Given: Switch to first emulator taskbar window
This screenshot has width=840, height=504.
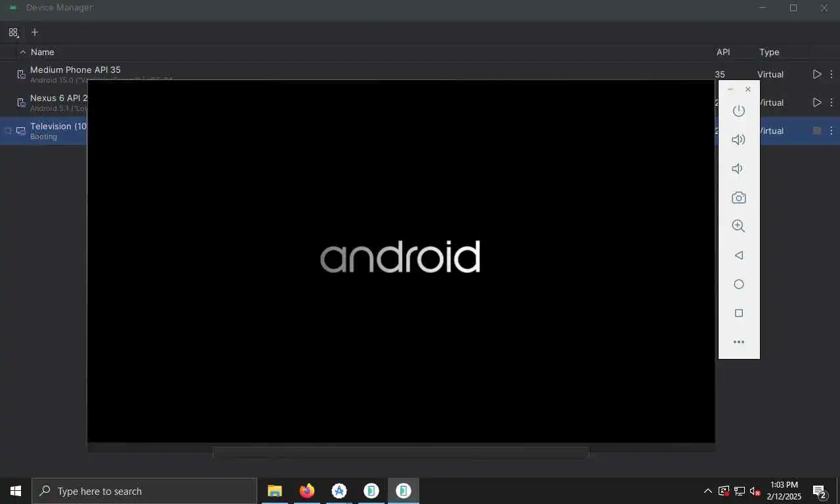Looking at the screenshot, I should pos(371,491).
